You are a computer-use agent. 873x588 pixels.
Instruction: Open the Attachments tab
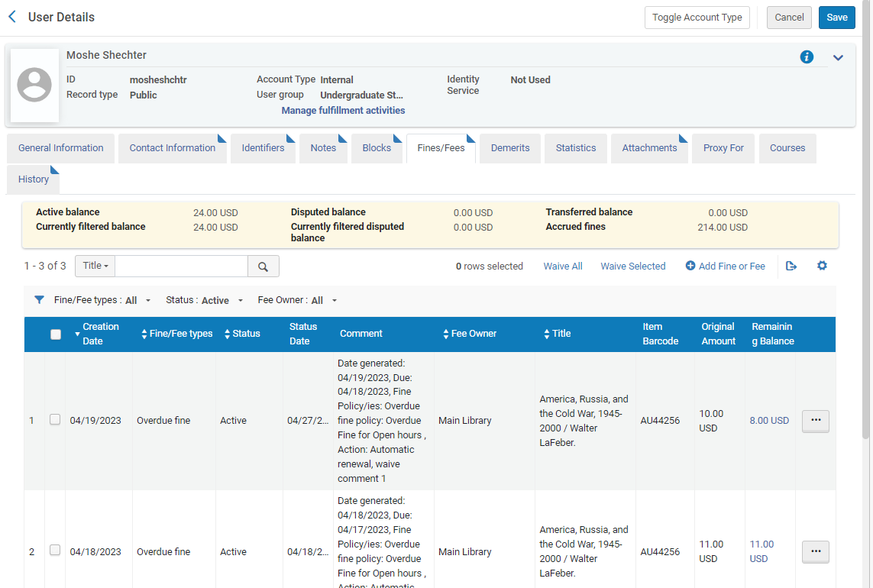(649, 148)
